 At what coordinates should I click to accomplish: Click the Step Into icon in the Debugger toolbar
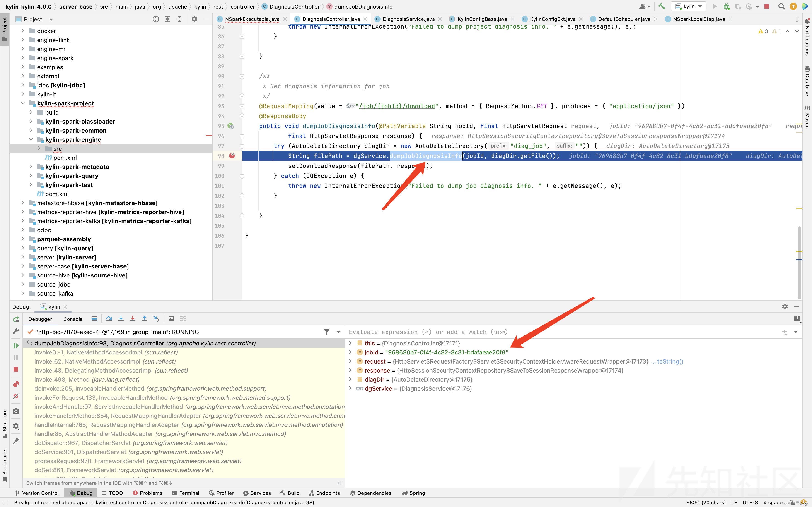(x=121, y=318)
